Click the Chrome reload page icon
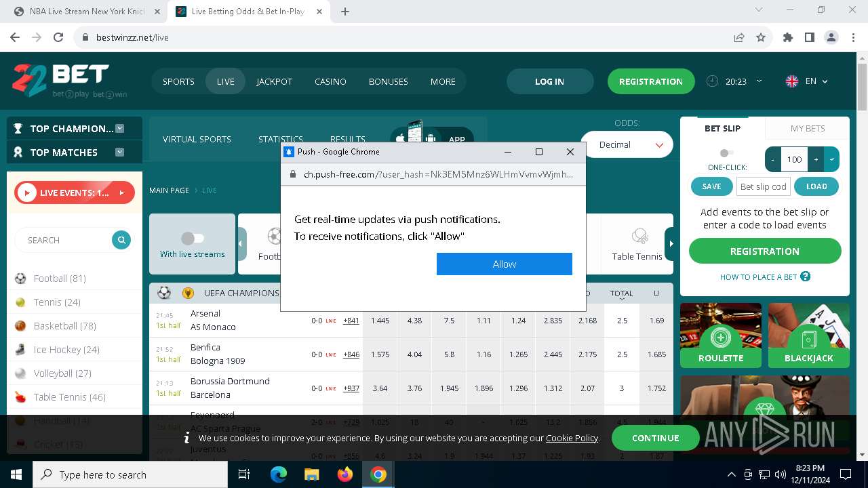 tap(58, 37)
